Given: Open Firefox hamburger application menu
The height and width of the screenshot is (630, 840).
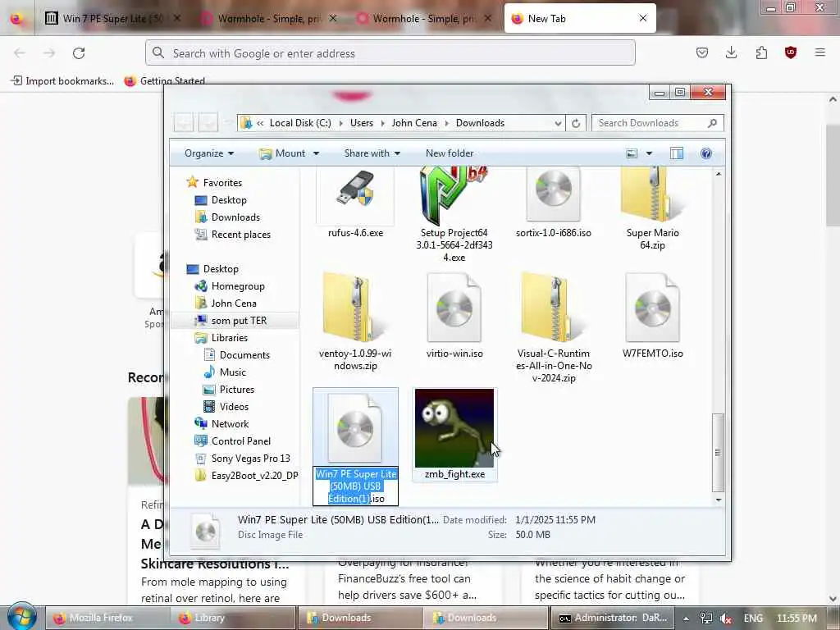Looking at the screenshot, I should [820, 52].
